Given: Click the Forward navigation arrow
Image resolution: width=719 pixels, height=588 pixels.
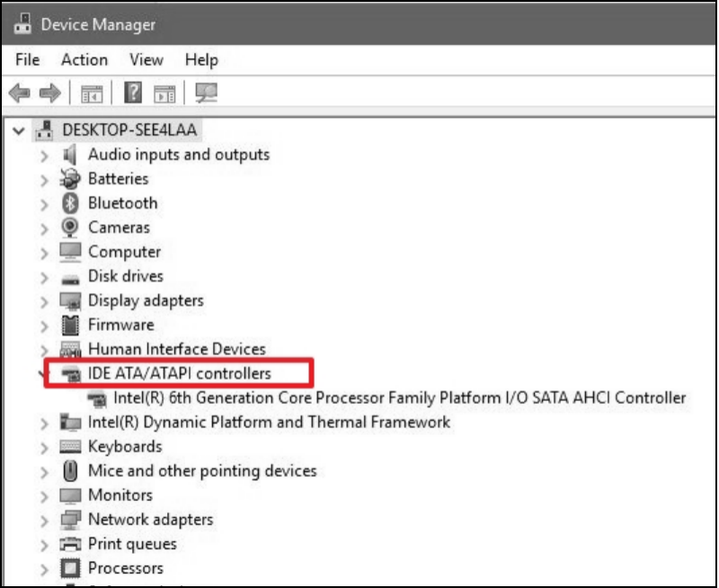Looking at the screenshot, I should tap(49, 93).
